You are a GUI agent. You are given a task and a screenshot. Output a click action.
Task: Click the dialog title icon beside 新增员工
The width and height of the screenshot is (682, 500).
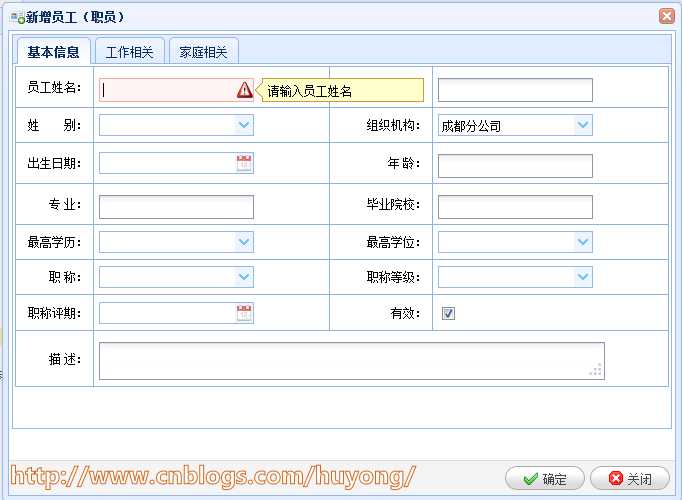[x=18, y=18]
